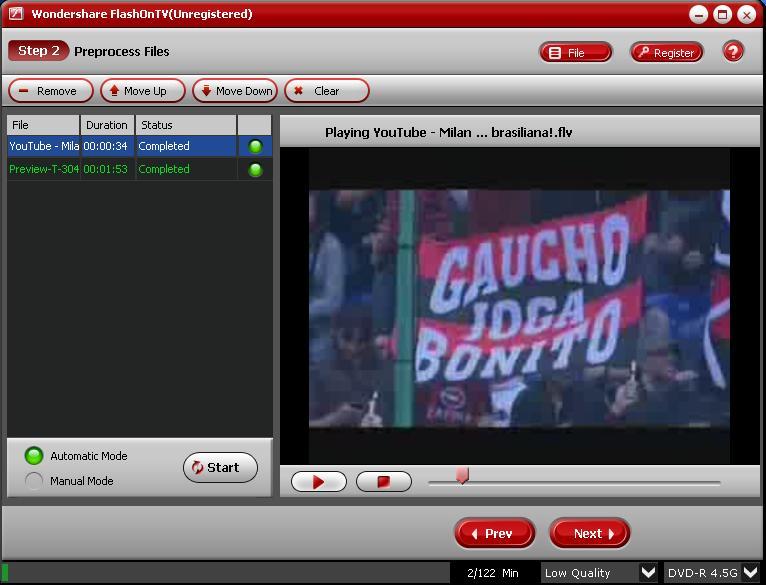Clear the file list

coord(326,91)
